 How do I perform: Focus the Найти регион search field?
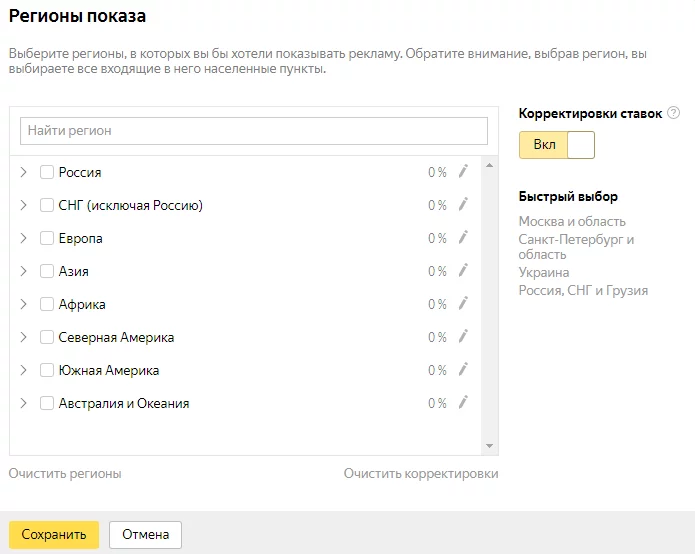(254, 131)
